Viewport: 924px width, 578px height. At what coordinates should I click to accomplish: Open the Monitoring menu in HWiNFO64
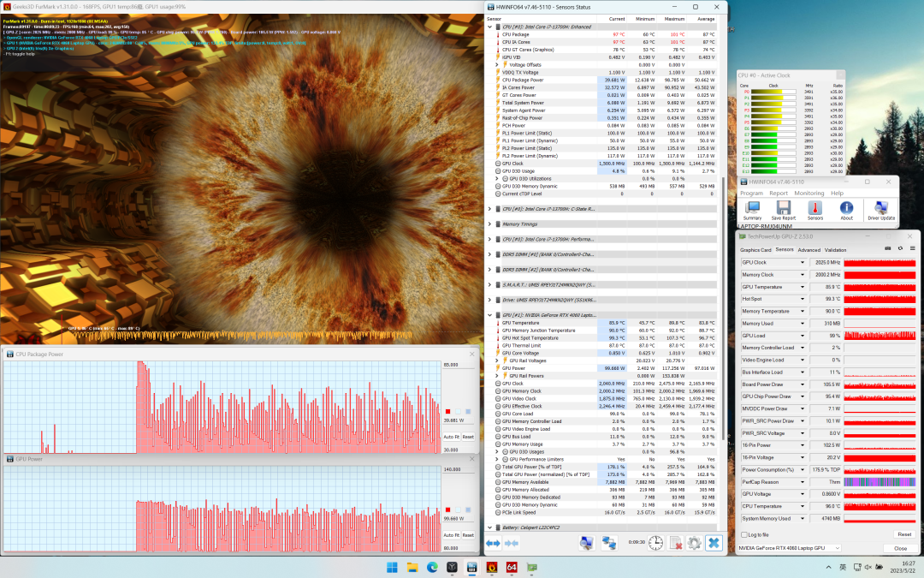[x=808, y=194]
